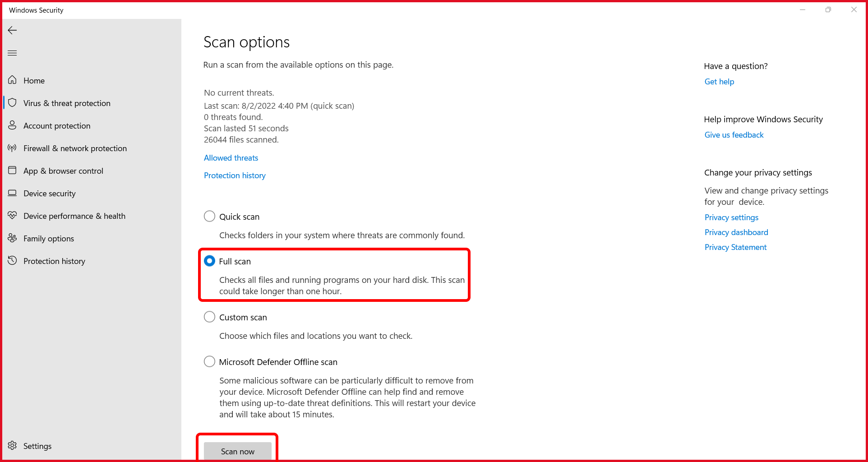Select the Custom scan option

[x=209, y=317]
